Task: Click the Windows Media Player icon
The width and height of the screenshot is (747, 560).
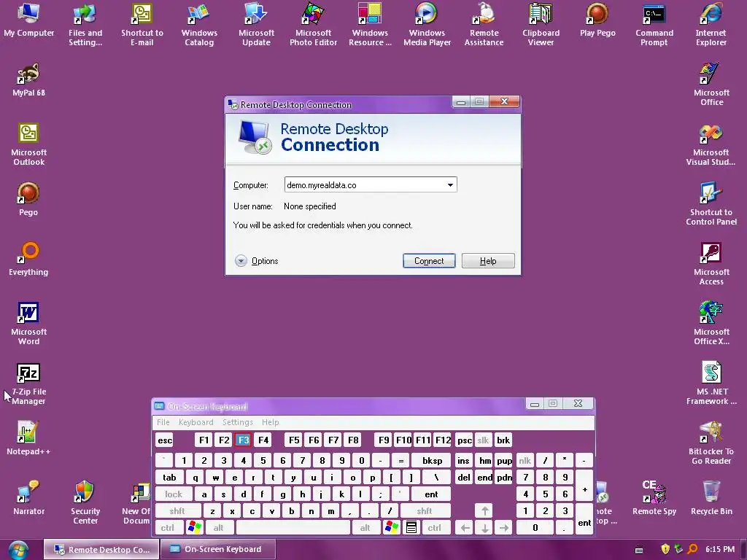Action: pyautogui.click(x=427, y=25)
